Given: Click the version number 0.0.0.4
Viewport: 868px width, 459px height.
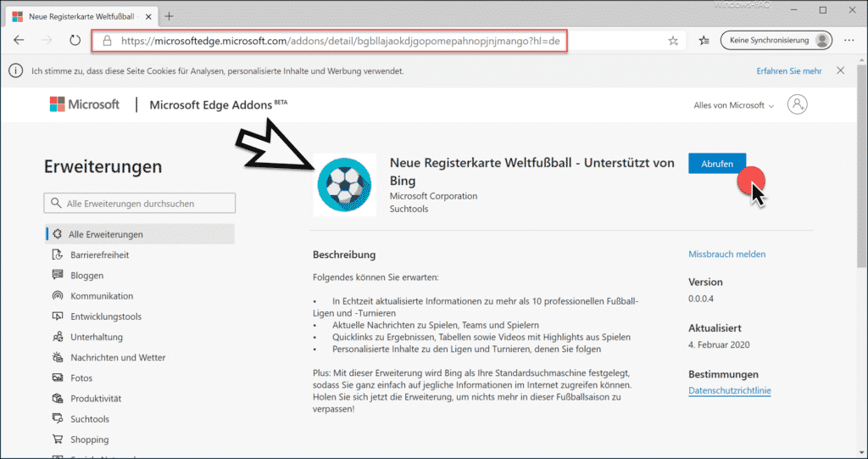Looking at the screenshot, I should [701, 299].
